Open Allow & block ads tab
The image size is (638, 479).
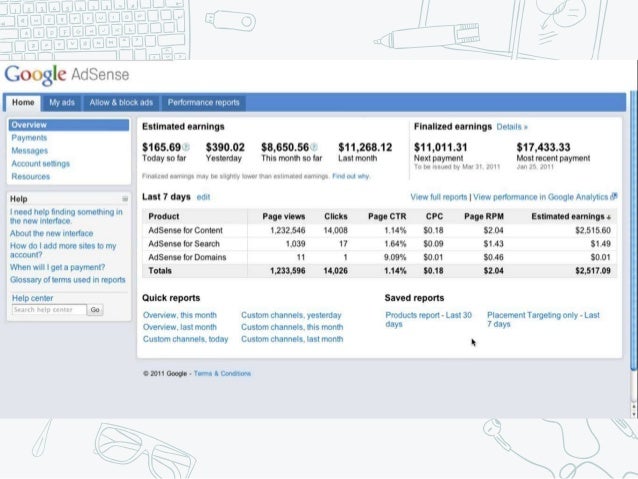pyautogui.click(x=121, y=103)
